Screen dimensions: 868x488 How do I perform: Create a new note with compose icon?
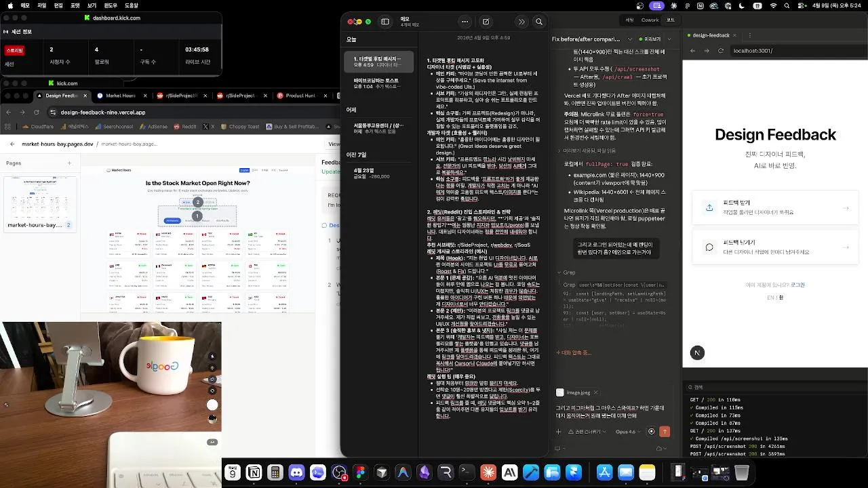pos(486,22)
